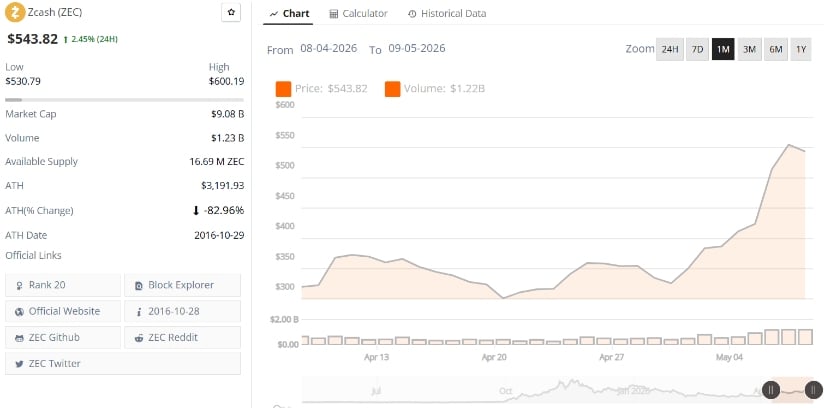Screen dimensions: 825x408
Task: Click the Apr 20 axis label
Action: 494,357
